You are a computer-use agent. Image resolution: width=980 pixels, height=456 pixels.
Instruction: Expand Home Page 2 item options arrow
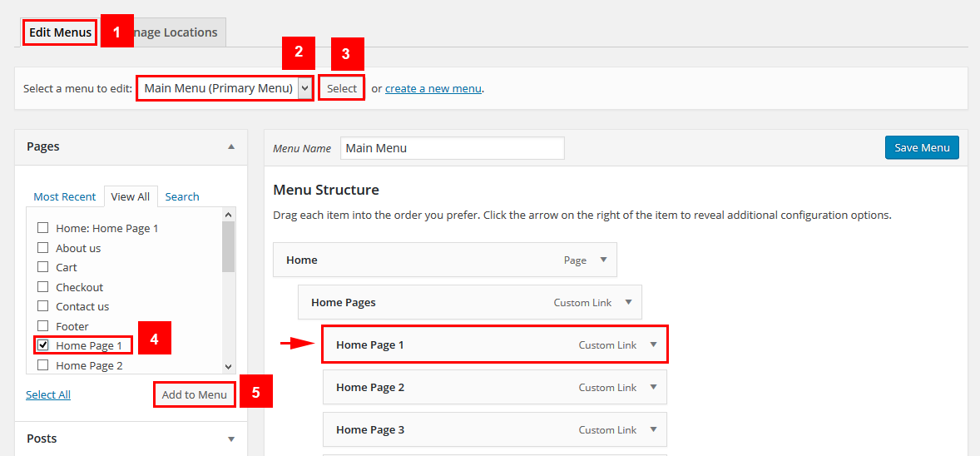tap(653, 387)
